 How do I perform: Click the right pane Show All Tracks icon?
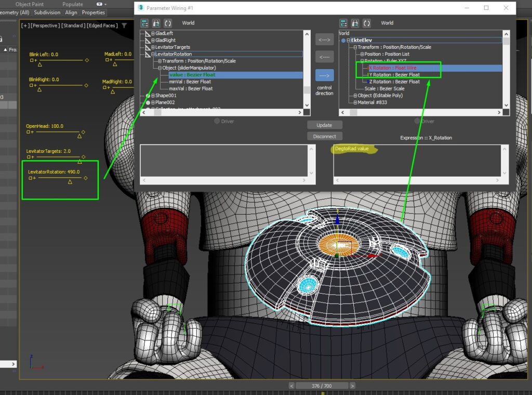coord(343,23)
